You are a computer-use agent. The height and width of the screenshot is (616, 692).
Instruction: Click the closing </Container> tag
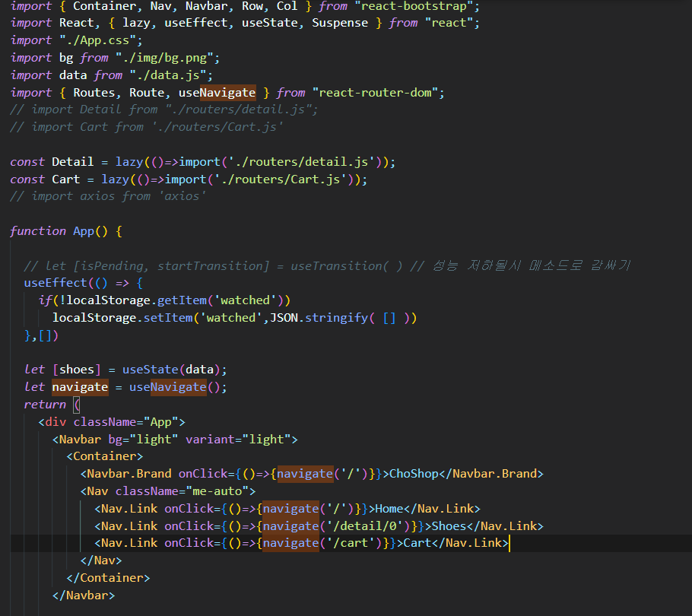(x=108, y=578)
